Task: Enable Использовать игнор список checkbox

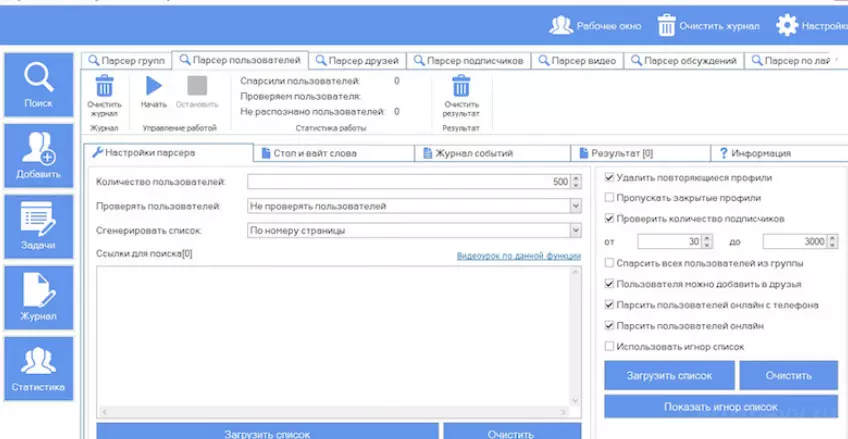Action: coord(610,347)
